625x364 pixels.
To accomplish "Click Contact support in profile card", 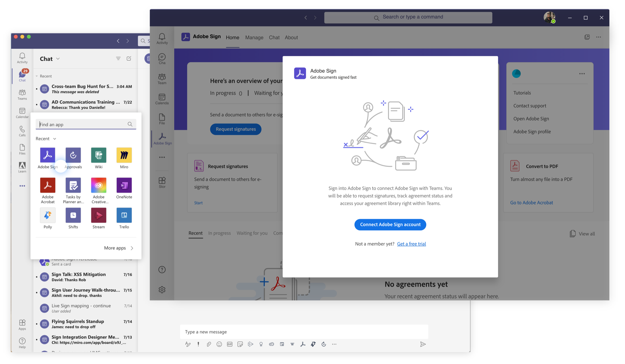I will click(530, 106).
